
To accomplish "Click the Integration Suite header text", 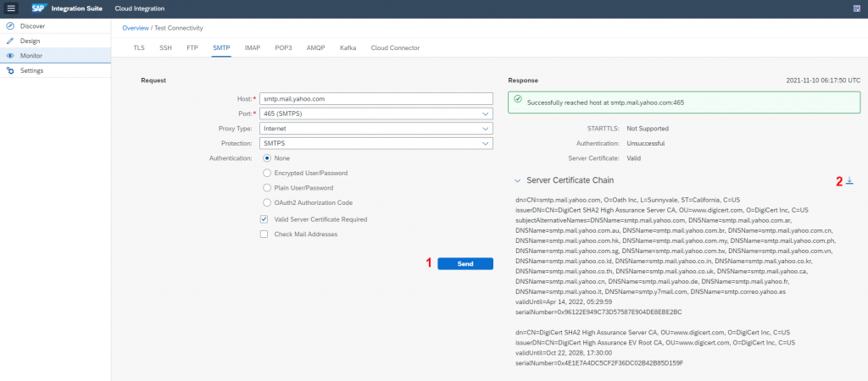I will tap(76, 8).
